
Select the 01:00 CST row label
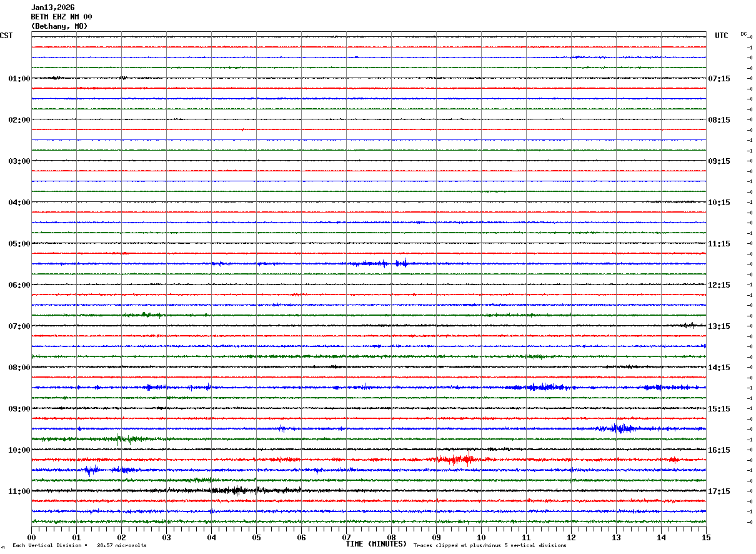19,79
